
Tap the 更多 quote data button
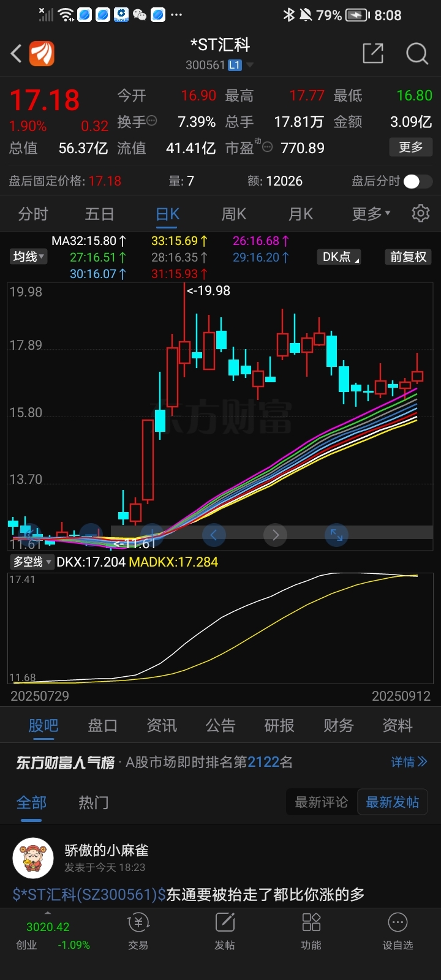tap(411, 147)
